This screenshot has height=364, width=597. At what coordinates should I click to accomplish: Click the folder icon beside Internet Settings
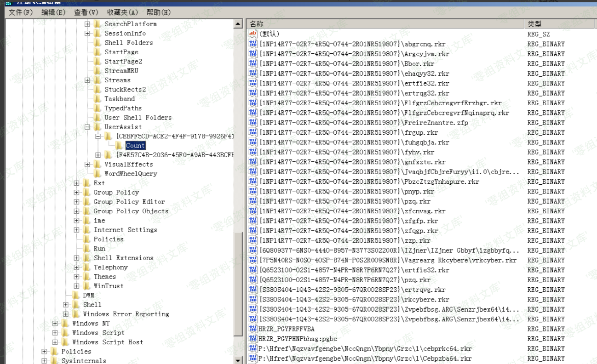[x=86, y=230]
